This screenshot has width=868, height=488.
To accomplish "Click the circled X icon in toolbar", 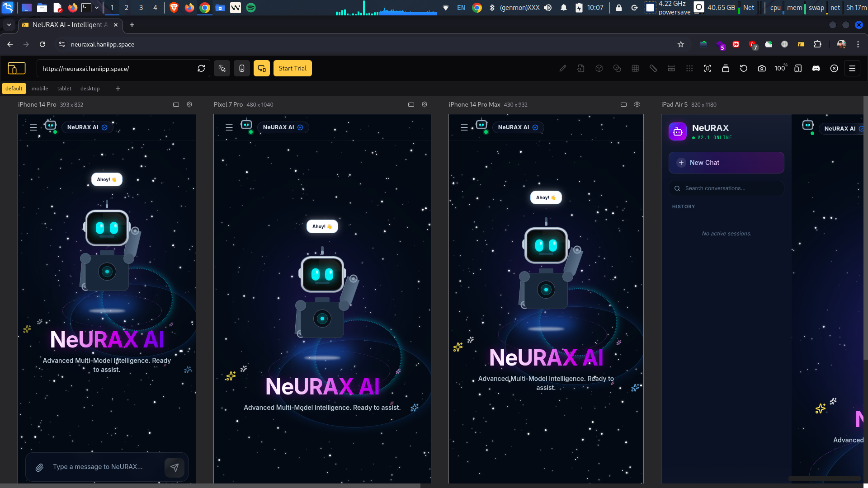I will (834, 68).
